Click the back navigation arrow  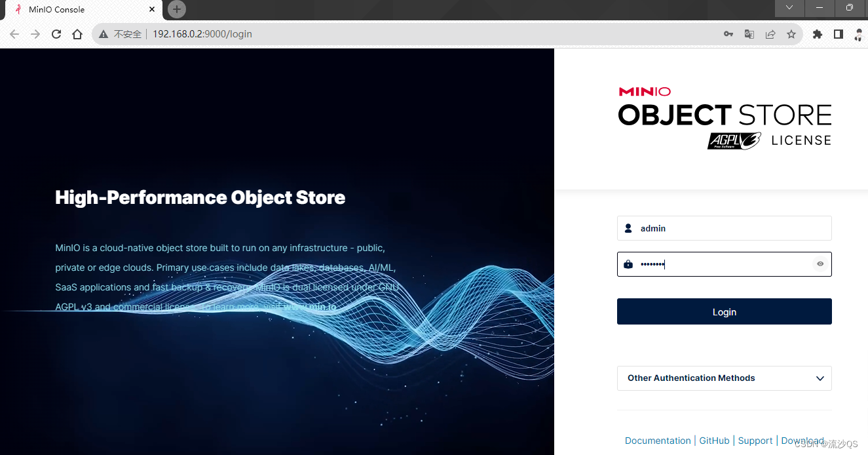pyautogui.click(x=14, y=34)
